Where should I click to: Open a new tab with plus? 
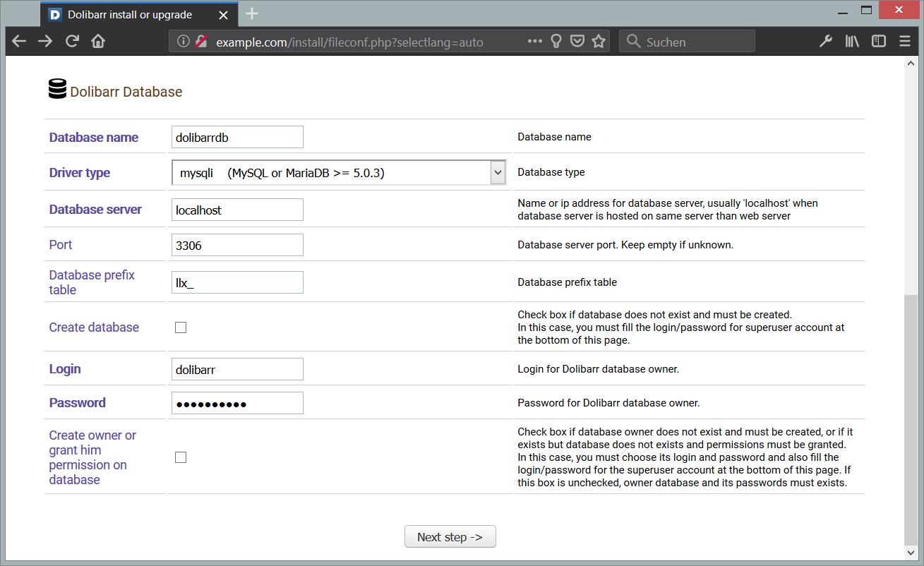pyautogui.click(x=252, y=13)
